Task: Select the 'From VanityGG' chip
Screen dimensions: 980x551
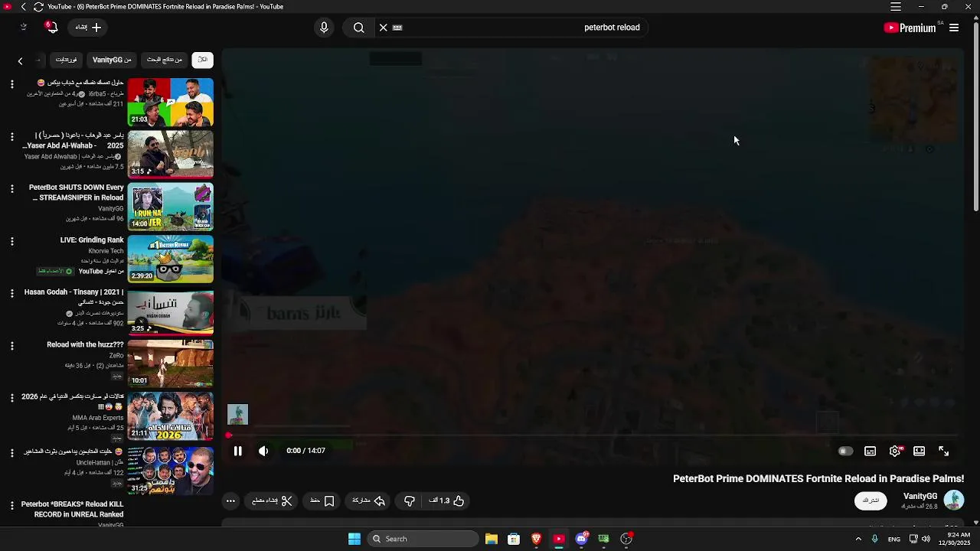Action: [x=112, y=60]
